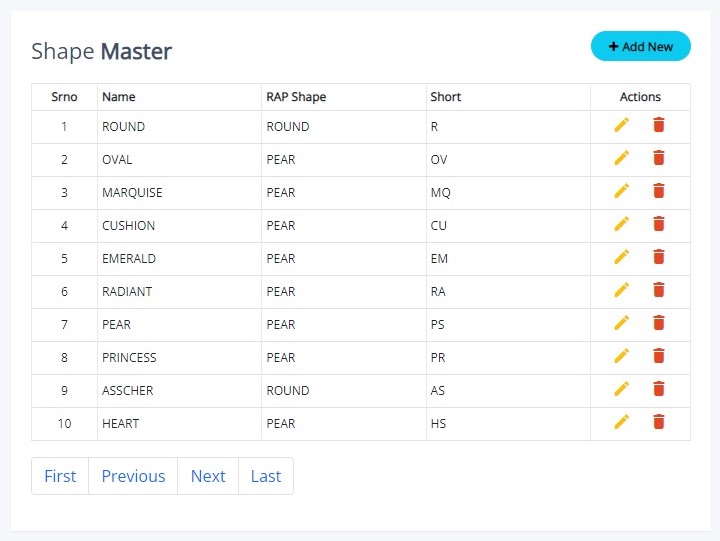The image size is (720, 541).
Task: Delete the HEART shape row
Action: click(658, 422)
